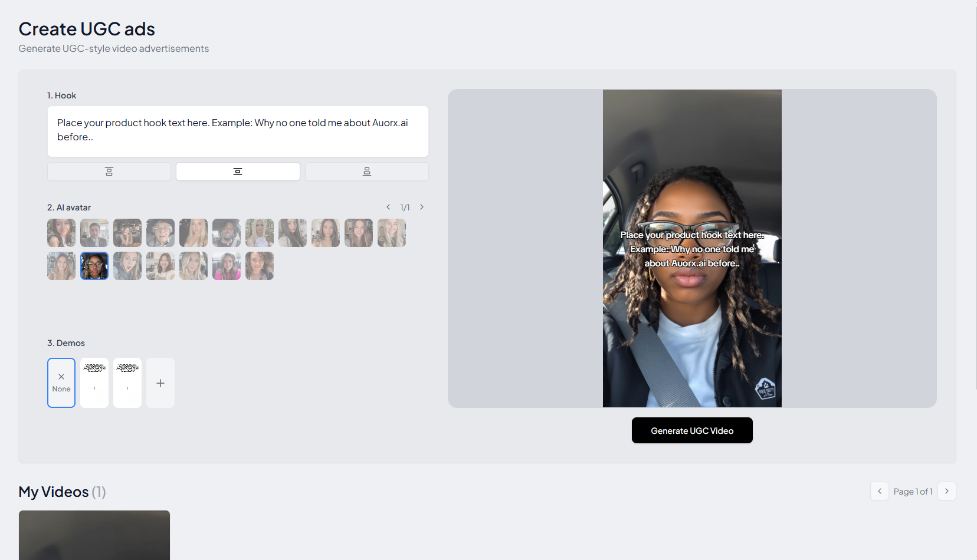This screenshot has width=977, height=560.
Task: Select the first demo video thumbnail
Action: [x=94, y=383]
